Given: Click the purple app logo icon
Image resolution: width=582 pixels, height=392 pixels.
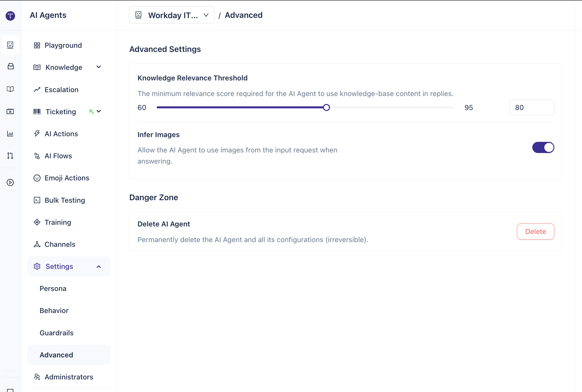Looking at the screenshot, I should point(10,16).
